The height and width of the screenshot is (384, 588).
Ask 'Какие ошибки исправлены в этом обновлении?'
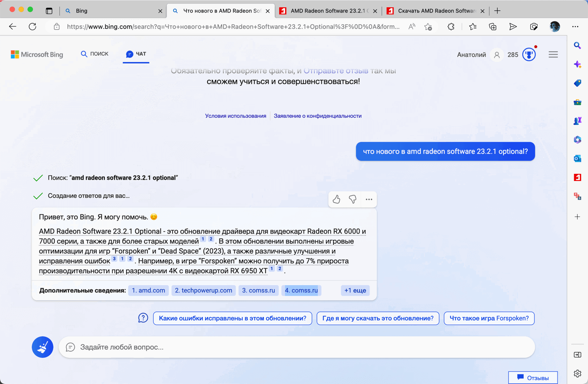point(232,318)
